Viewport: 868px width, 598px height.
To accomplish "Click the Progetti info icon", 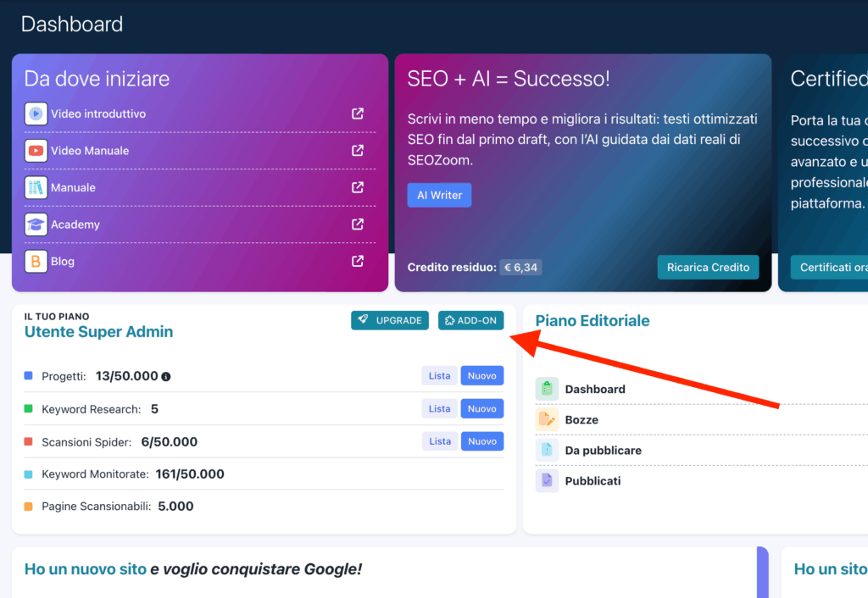I will 166,376.
